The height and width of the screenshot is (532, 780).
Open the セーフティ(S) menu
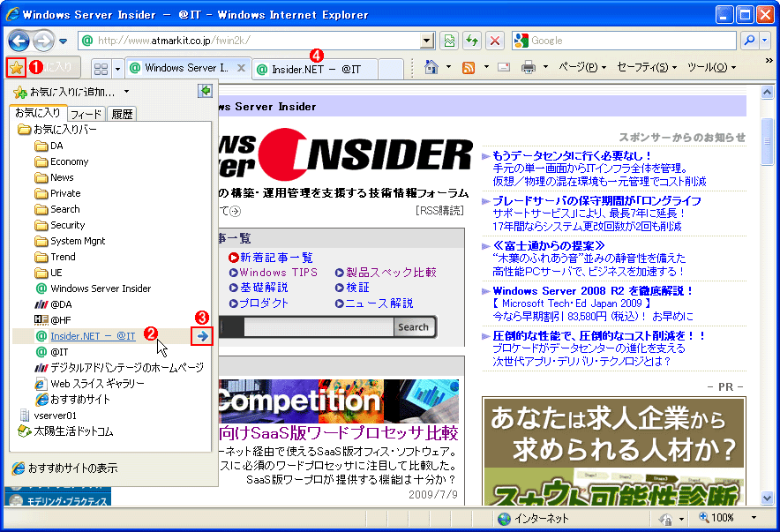647,67
